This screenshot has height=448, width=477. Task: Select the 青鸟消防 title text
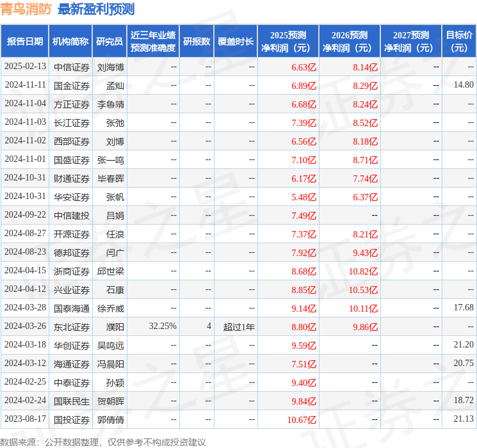(26, 9)
